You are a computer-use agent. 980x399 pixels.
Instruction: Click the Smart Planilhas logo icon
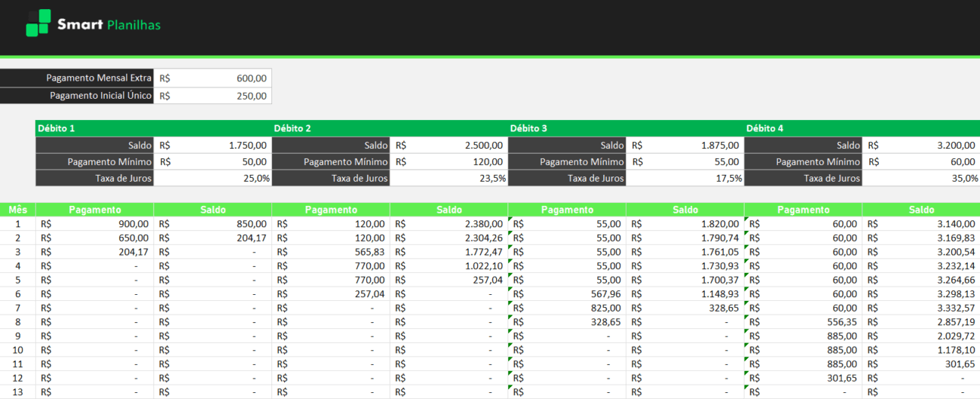tap(38, 23)
